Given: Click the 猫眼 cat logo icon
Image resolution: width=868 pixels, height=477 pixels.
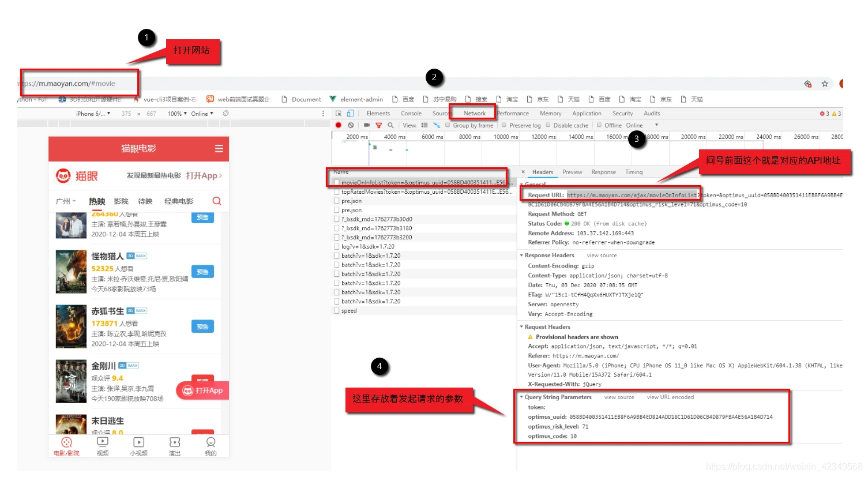Looking at the screenshot, I should coord(63,175).
